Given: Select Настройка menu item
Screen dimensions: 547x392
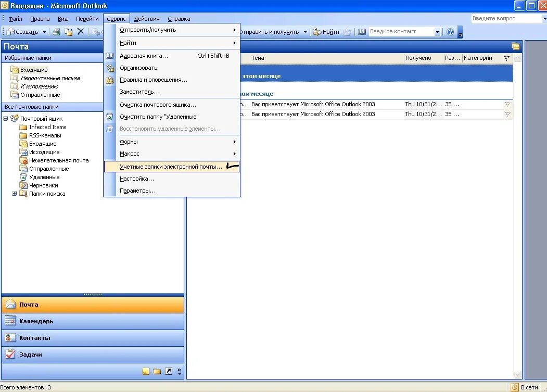Looking at the screenshot, I should click(x=172, y=179).
